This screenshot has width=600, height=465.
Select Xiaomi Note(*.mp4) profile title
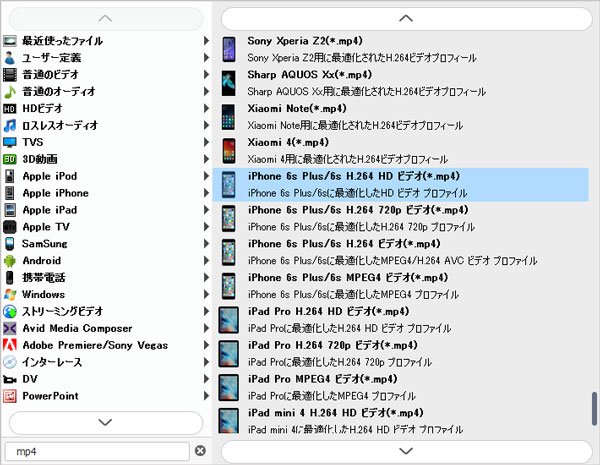click(297, 109)
